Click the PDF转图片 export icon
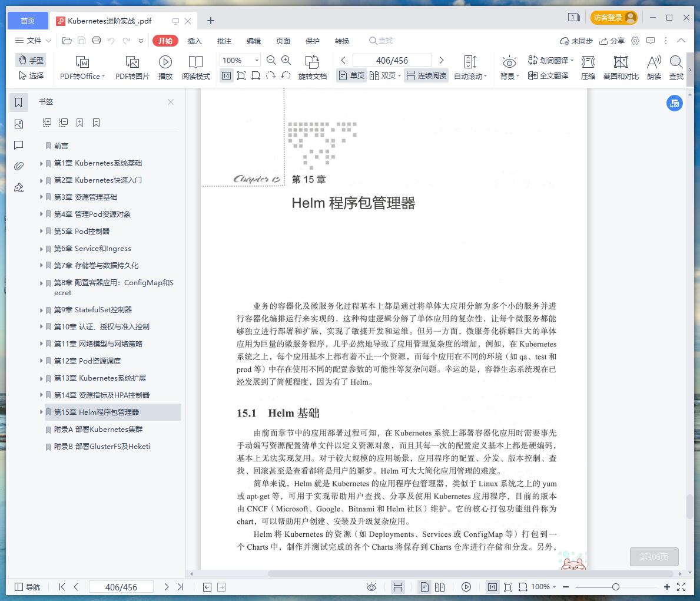The width and height of the screenshot is (700, 601). pos(132,68)
